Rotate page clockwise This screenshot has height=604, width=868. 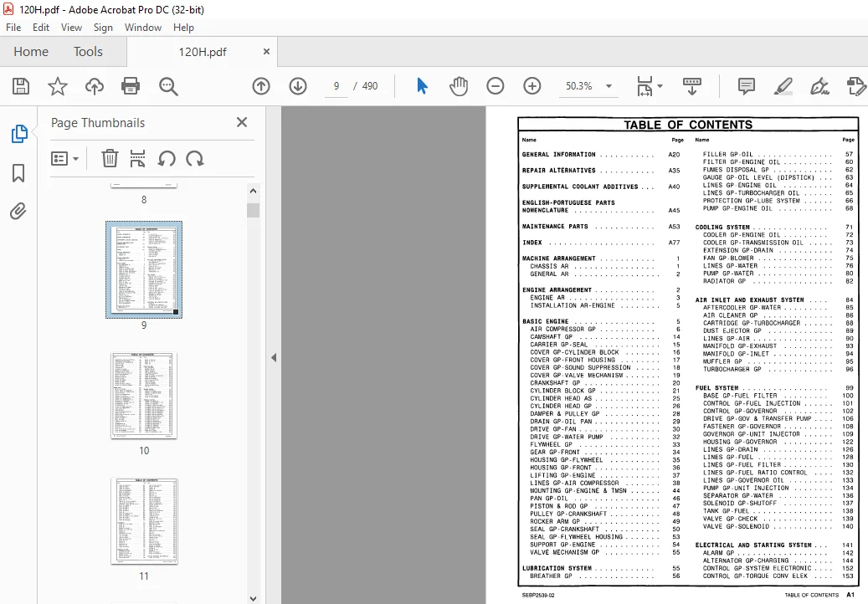click(x=195, y=159)
